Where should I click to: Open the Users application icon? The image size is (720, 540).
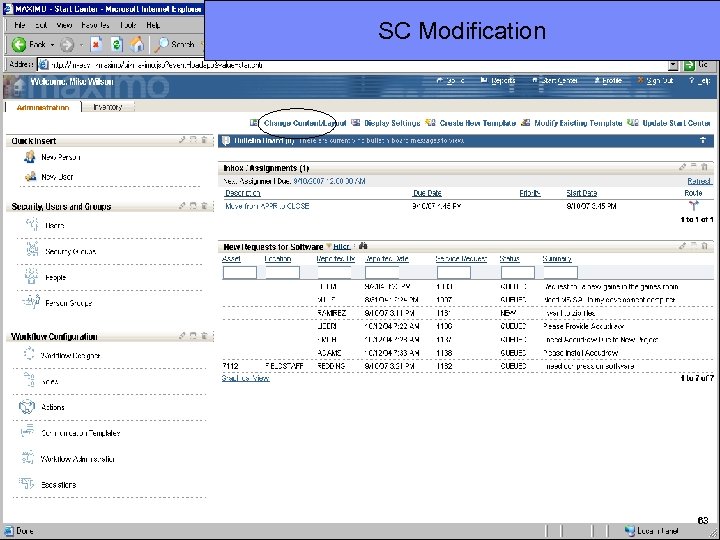pos(32,225)
